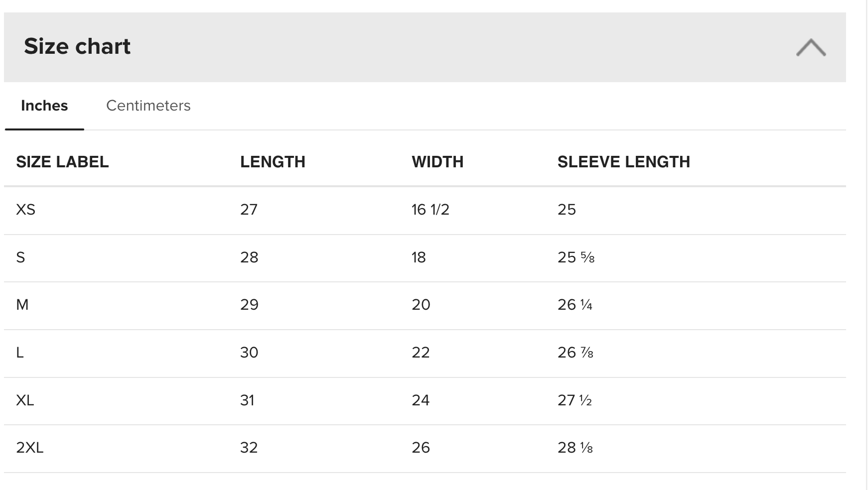The width and height of the screenshot is (868, 490).
Task: Click the XL sleeve length 27 ½
Action: 575,400
